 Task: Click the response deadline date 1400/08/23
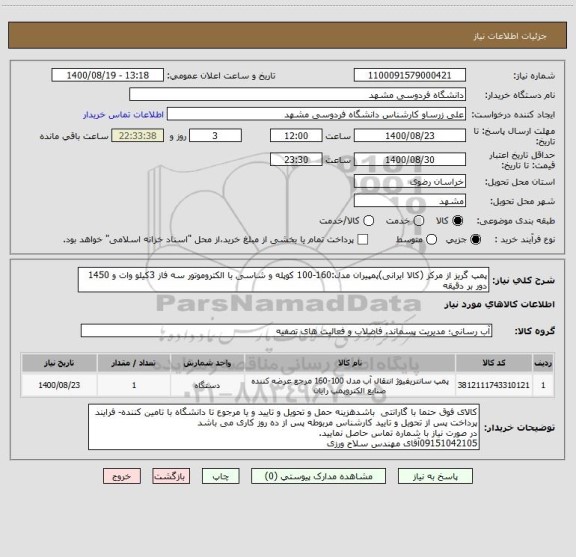click(x=410, y=136)
